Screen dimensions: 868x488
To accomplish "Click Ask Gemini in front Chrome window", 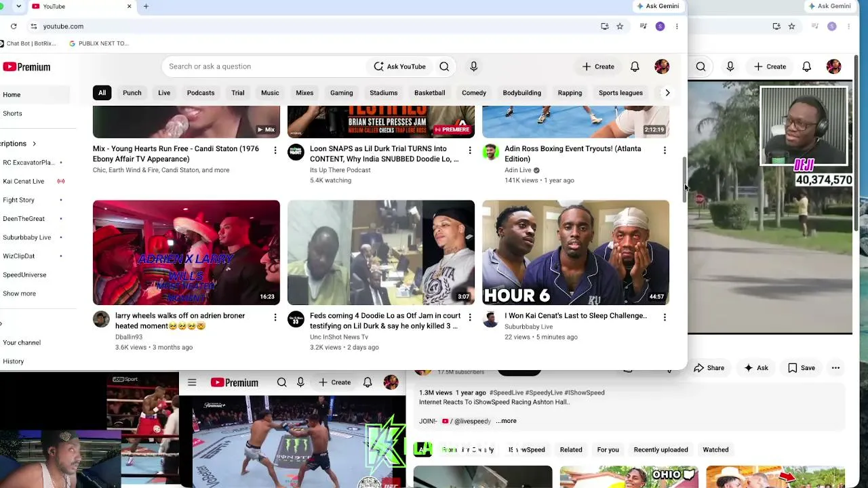I will pos(657,6).
